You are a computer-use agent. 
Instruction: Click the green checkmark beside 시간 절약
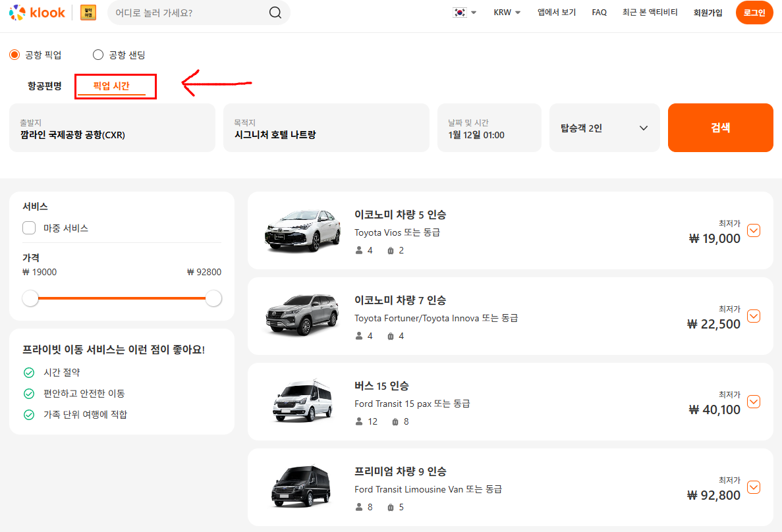click(29, 373)
